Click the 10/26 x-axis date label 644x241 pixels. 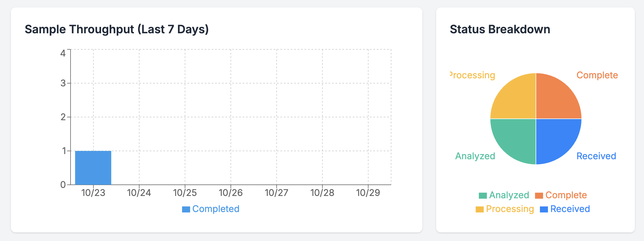pos(231,193)
